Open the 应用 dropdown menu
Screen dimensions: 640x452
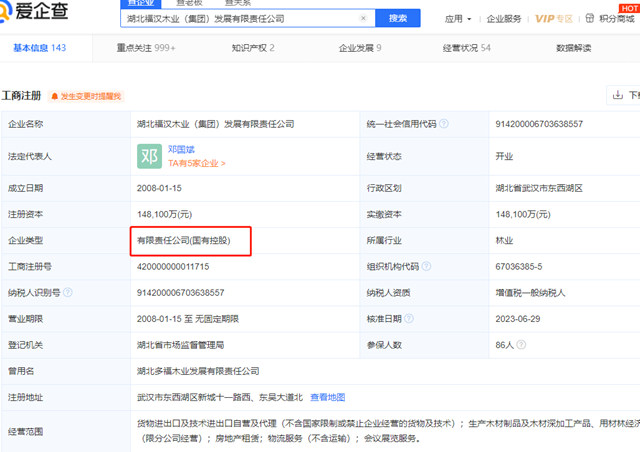tap(458, 19)
